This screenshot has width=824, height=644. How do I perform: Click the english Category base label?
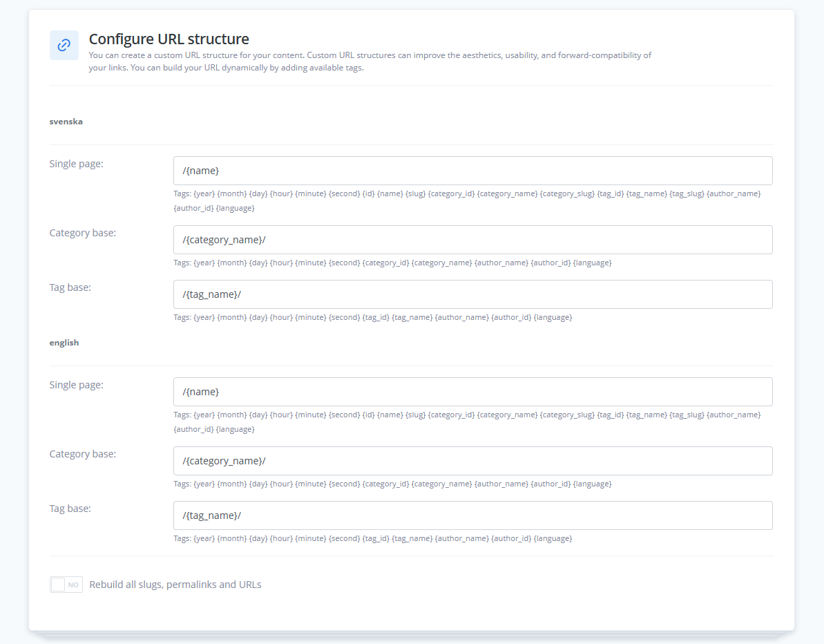(82, 454)
